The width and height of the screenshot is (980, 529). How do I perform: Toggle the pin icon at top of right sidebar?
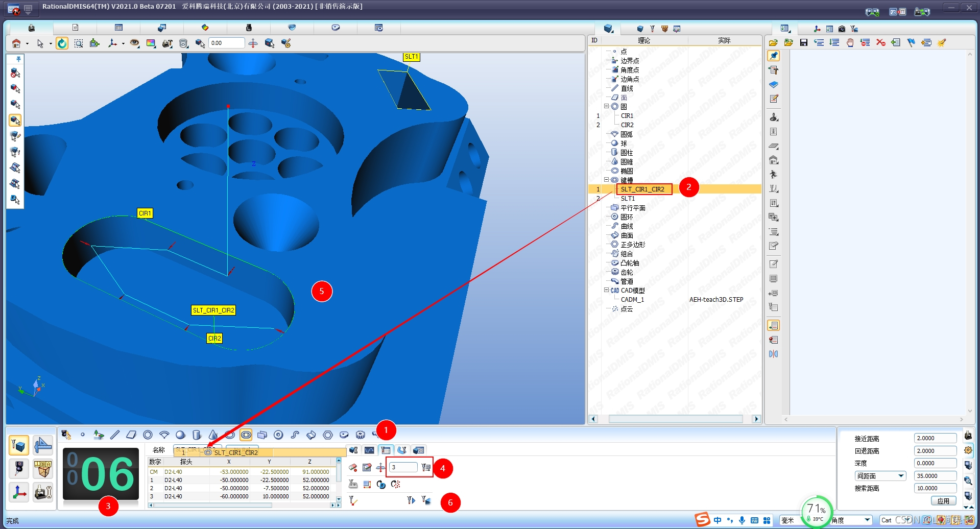coord(774,56)
